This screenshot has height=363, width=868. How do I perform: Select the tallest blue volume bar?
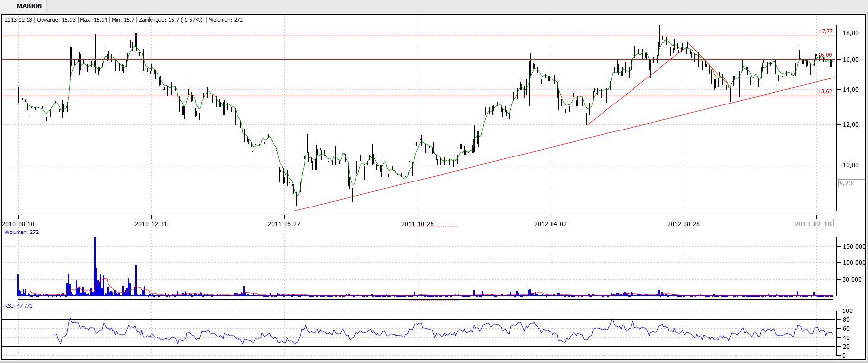tap(95, 265)
